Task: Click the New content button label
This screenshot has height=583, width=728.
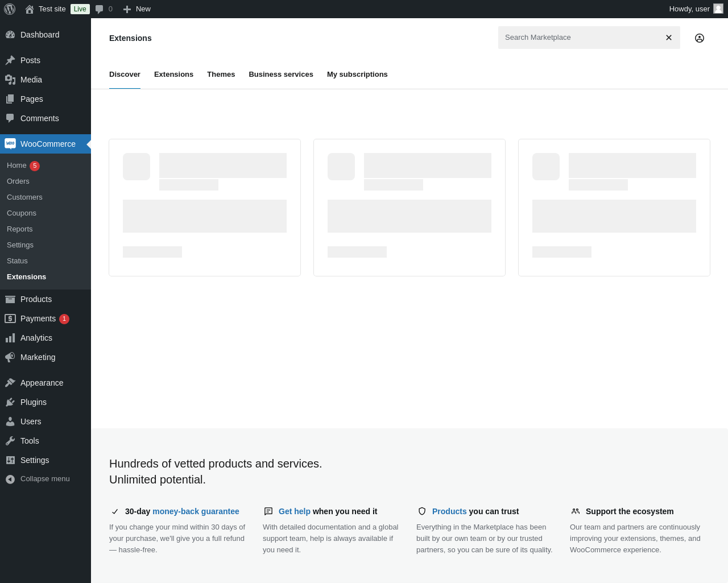Action: coord(143,9)
